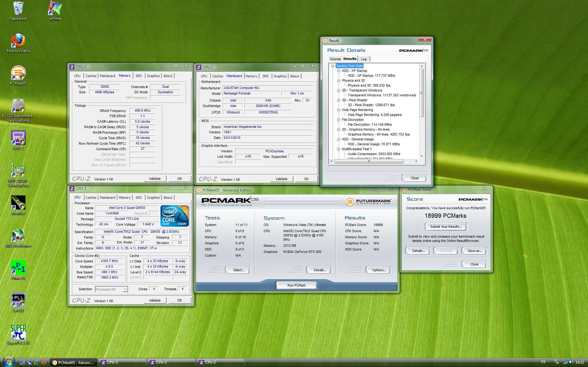Click Validate in Memory CPU-Z window
This screenshot has height=367, width=588.
pos(155,179)
